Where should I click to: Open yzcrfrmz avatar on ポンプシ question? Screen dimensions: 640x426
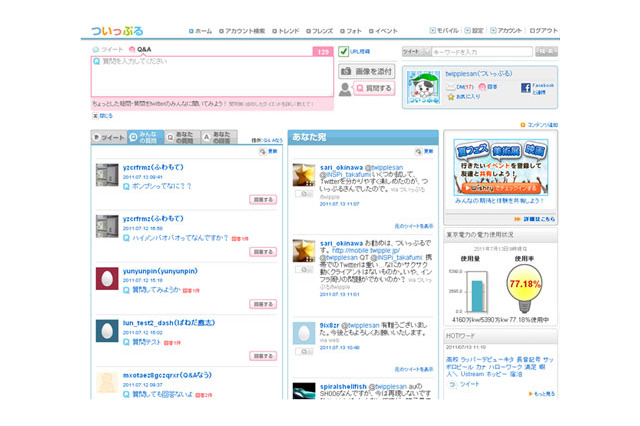tap(107, 175)
